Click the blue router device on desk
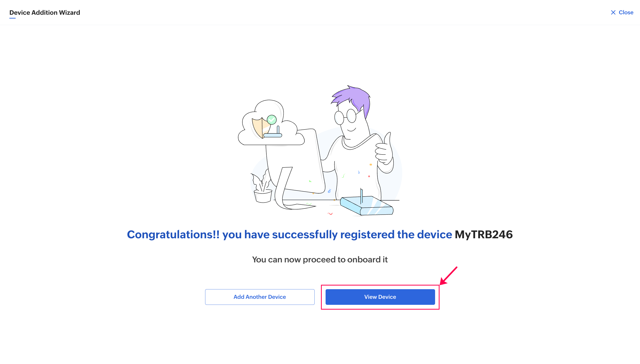Screen dimensions: 640x364 366,205
